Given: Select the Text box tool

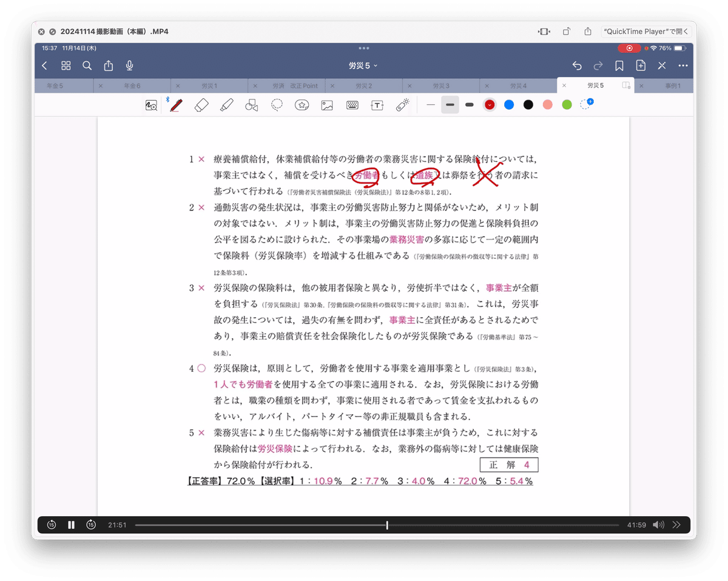Looking at the screenshot, I should [x=377, y=105].
